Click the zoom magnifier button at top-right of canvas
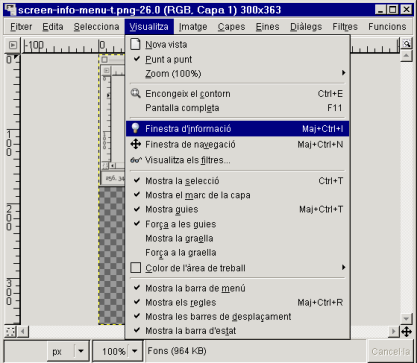The width and height of the screenshot is (417, 363). (406, 44)
